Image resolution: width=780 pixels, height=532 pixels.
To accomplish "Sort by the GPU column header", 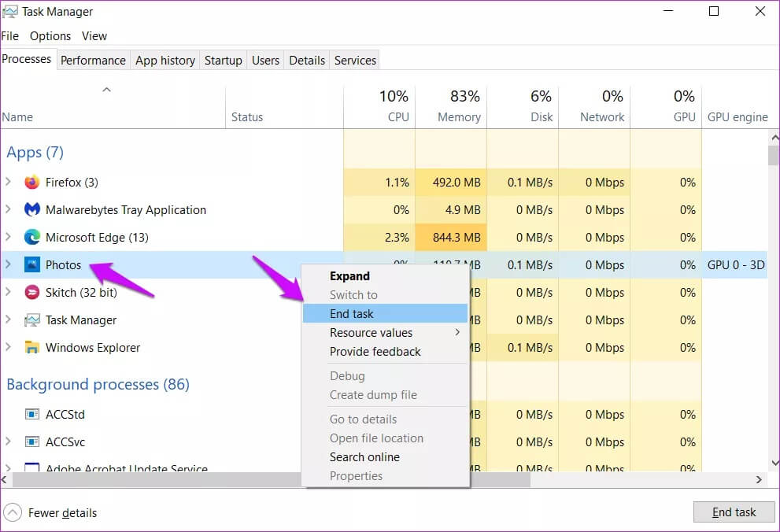I will click(666, 107).
